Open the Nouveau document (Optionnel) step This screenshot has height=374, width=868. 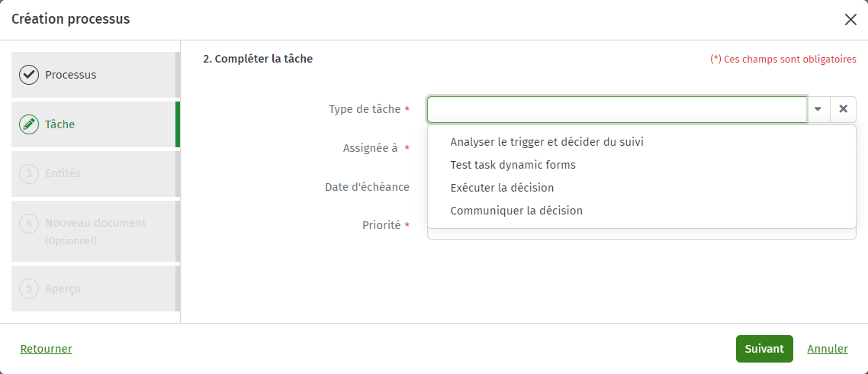point(95,231)
